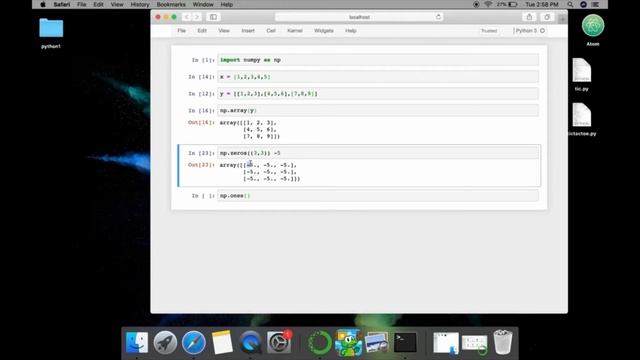
Task: Click the Trusted notebook button
Action: coord(489,31)
